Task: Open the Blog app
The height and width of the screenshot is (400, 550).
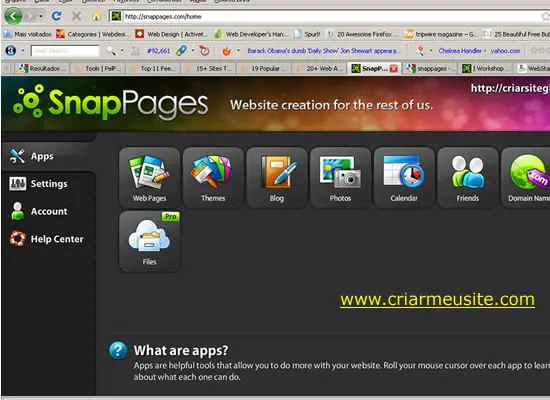Action: click(x=277, y=178)
